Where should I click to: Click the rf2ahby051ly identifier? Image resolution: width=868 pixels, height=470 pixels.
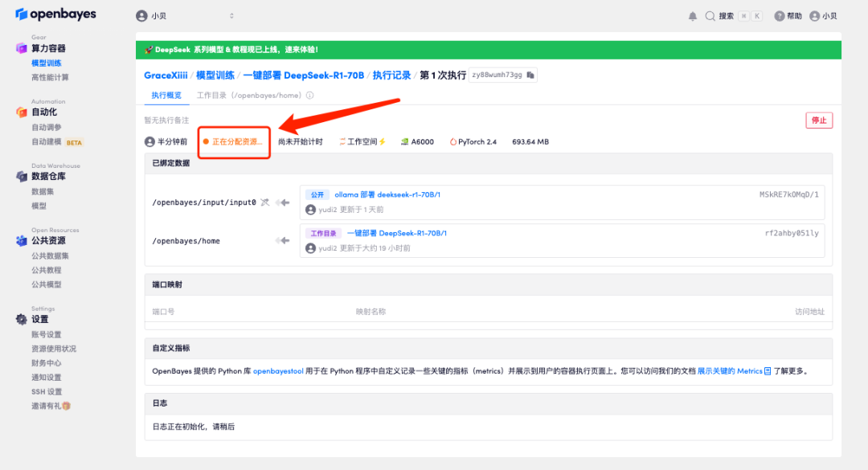792,234
